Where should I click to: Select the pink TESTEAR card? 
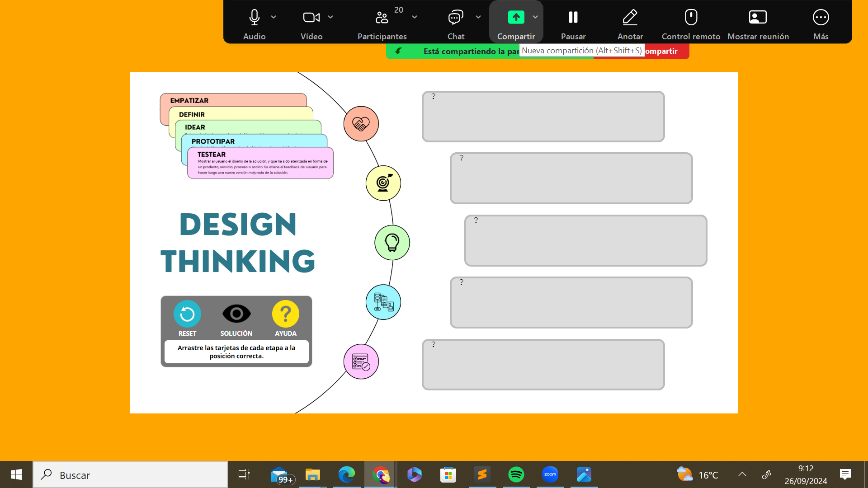pos(260,164)
